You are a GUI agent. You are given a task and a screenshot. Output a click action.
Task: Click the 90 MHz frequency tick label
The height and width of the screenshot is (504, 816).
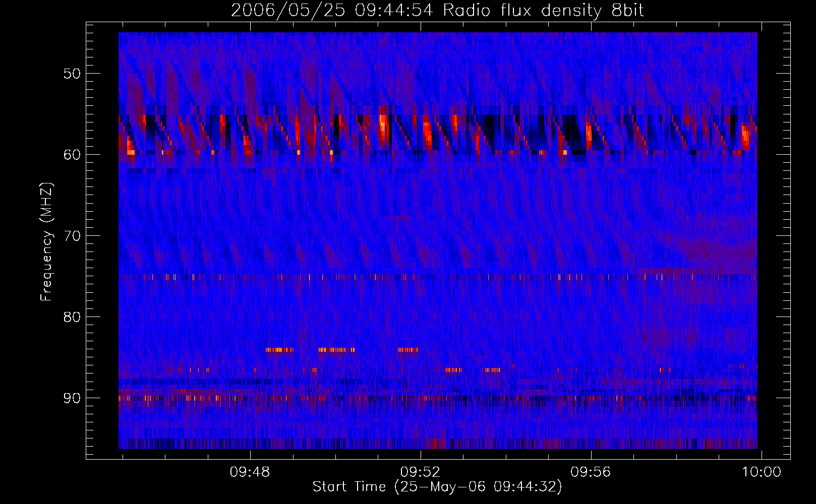pyautogui.click(x=72, y=398)
